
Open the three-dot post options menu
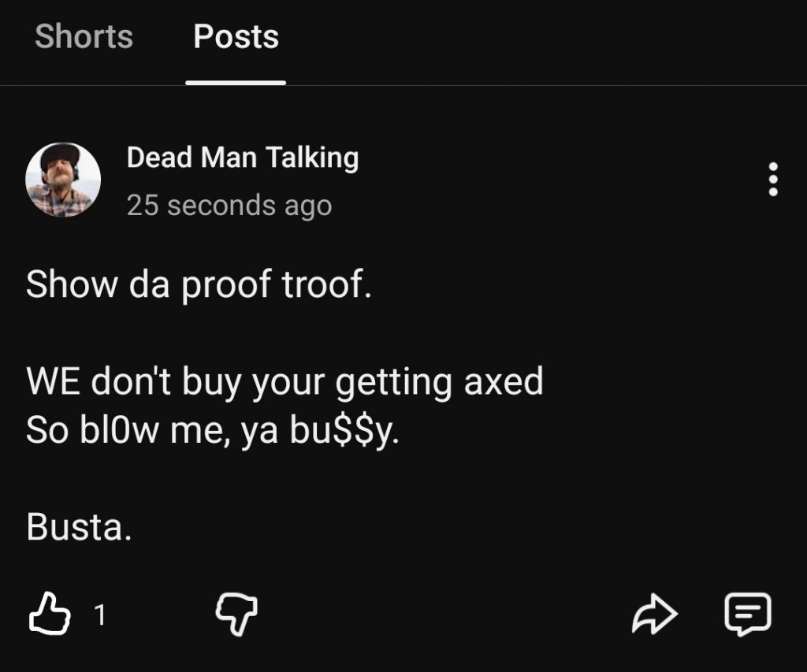click(x=773, y=180)
